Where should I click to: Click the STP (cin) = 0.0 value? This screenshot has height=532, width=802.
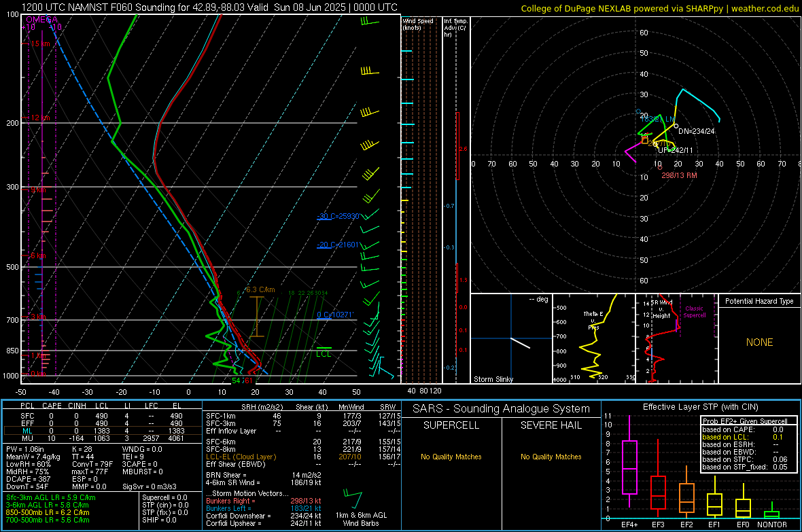[165, 505]
